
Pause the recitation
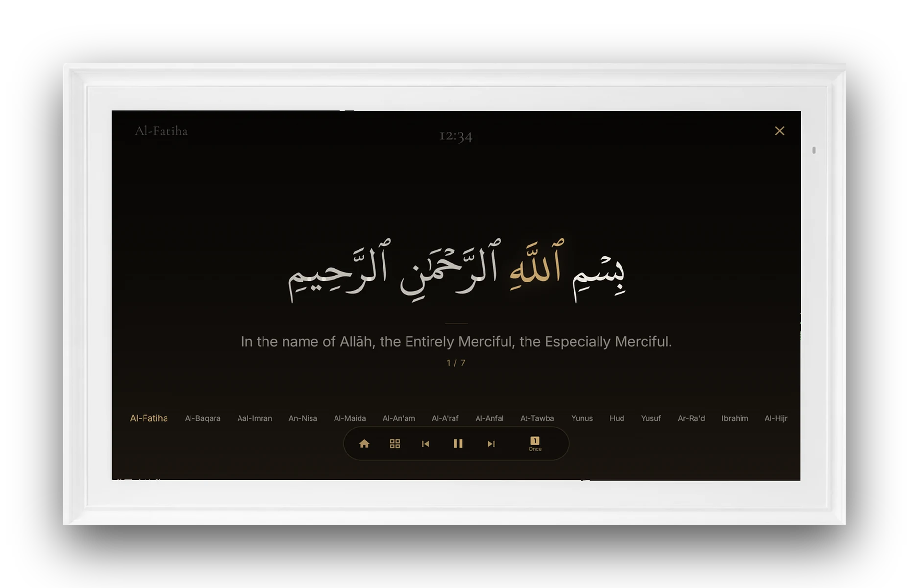(x=458, y=444)
